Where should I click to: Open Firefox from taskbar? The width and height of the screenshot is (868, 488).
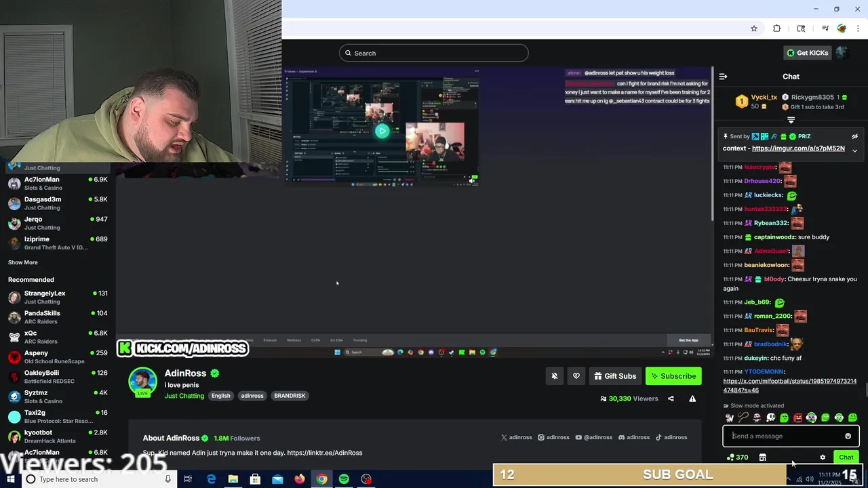pyautogui.click(x=300, y=479)
